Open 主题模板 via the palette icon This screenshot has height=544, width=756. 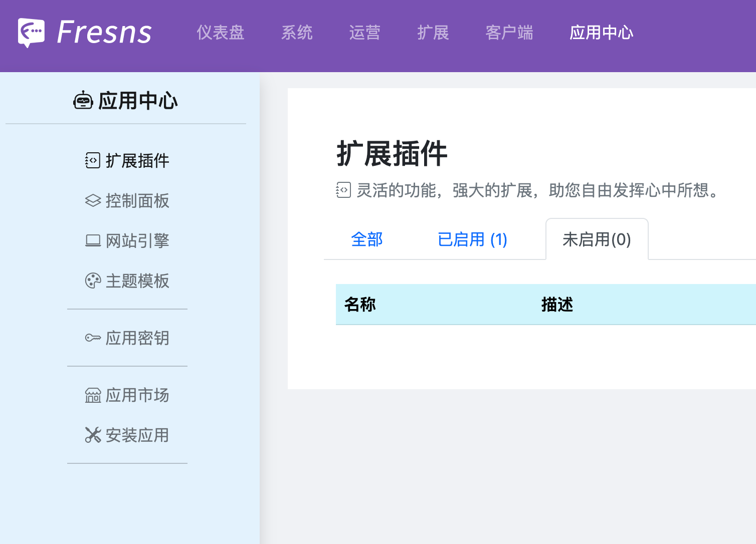click(93, 281)
